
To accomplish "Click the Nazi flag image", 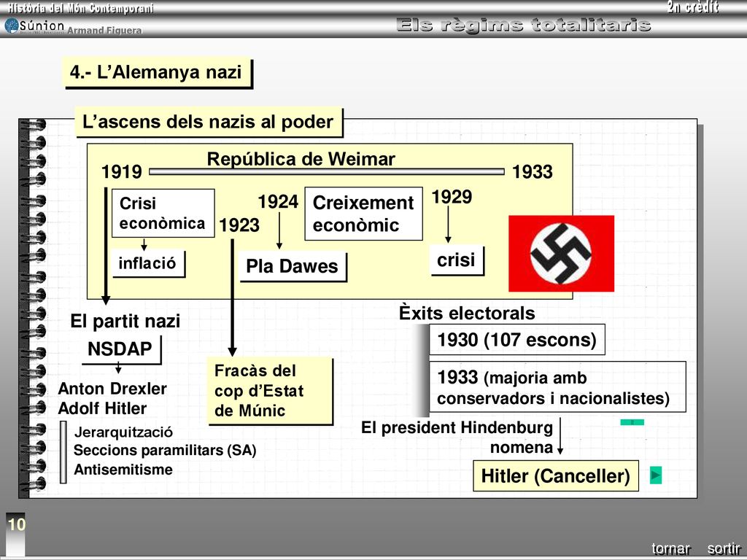I will 561,253.
